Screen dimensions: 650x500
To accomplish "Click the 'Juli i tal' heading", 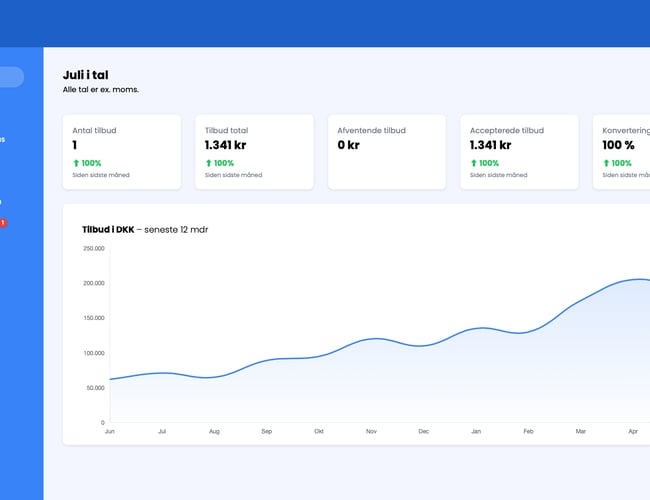I will [85, 74].
